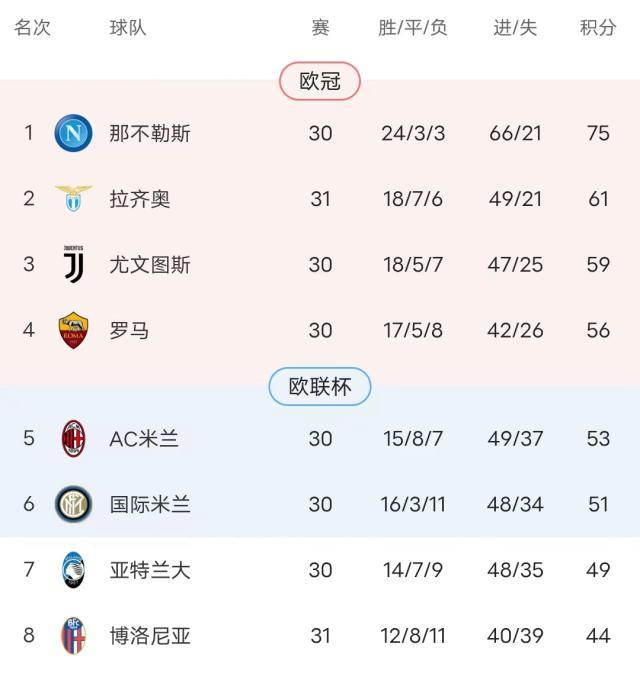Click the 球队 column header

(128, 27)
